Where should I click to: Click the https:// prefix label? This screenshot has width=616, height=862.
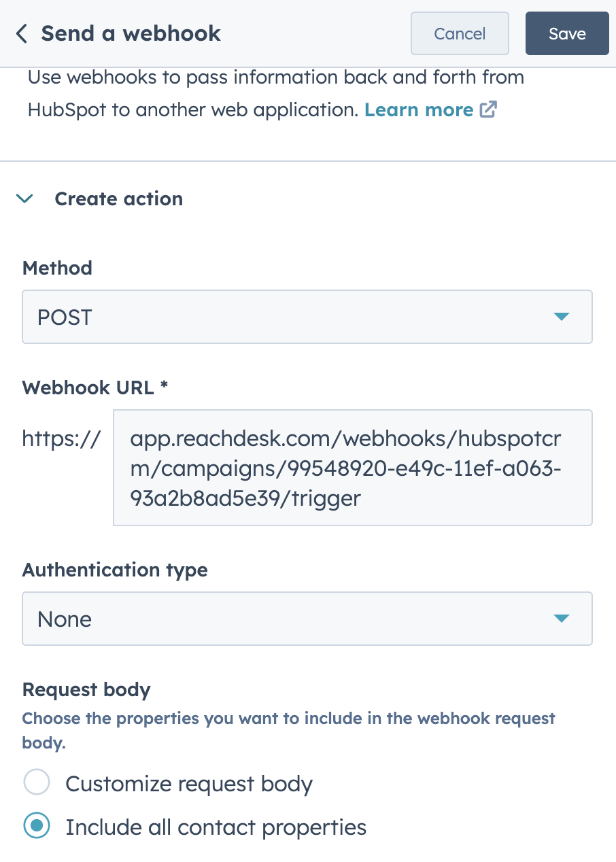[x=62, y=439]
